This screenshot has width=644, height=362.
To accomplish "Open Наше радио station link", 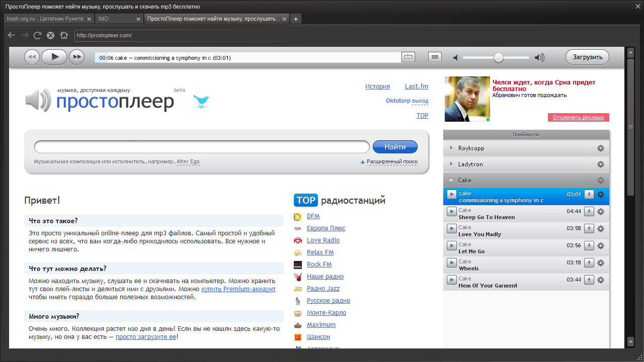I will point(325,277).
